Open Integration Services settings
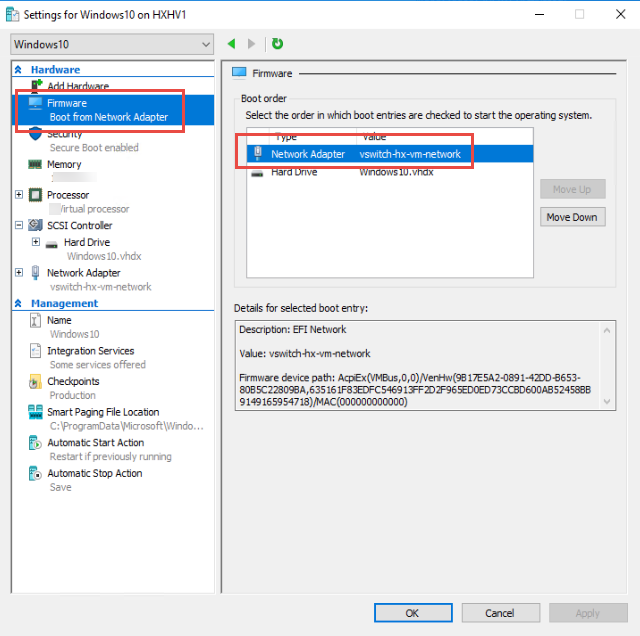Viewport: 640px width, 636px height. [x=91, y=351]
